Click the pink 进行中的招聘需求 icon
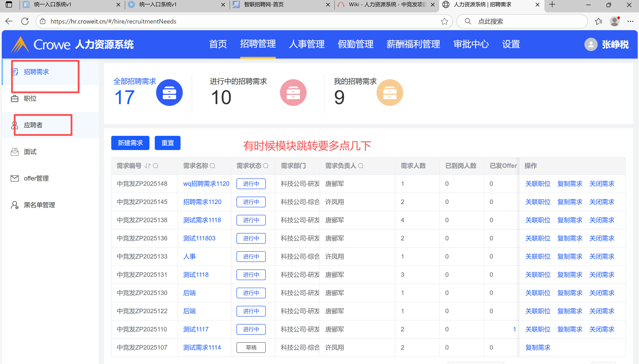 click(293, 93)
